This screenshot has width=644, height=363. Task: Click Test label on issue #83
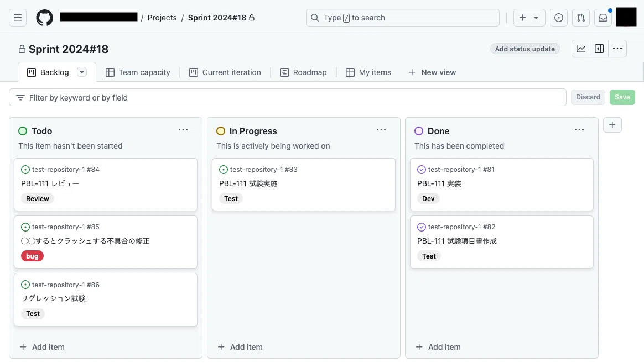[231, 198]
